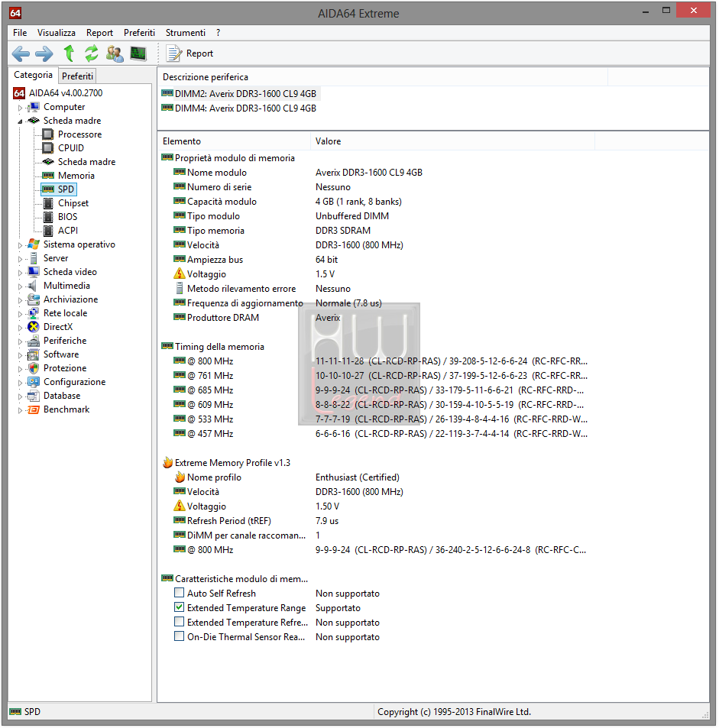Select the CPUID chip icon
The height and width of the screenshot is (728, 719).
pos(48,148)
